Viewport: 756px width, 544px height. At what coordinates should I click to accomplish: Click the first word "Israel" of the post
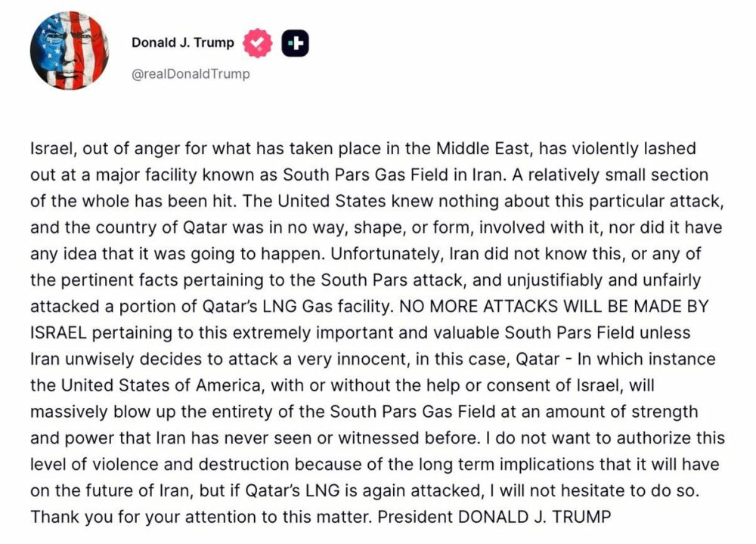point(48,148)
